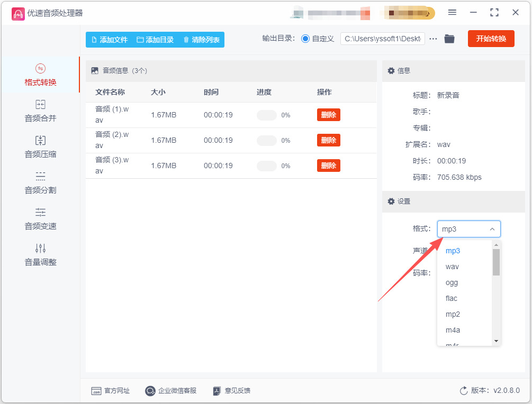Click the three-dots browse button

click(x=433, y=39)
